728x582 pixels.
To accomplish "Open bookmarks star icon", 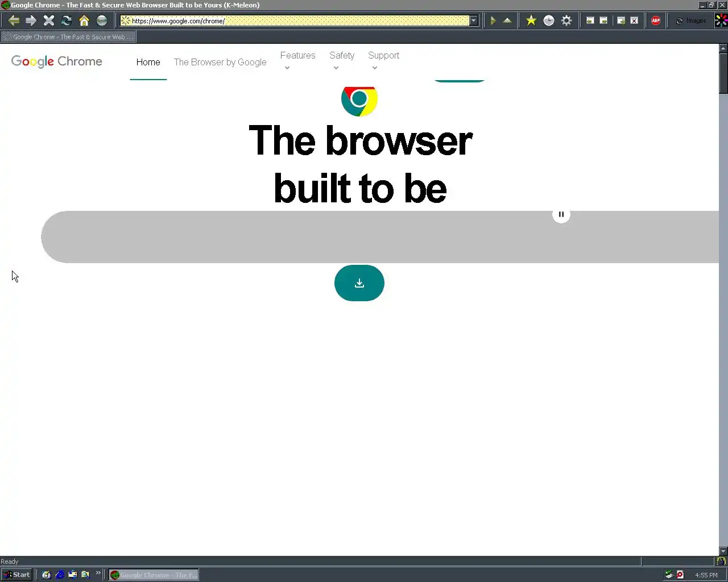I will [531, 20].
